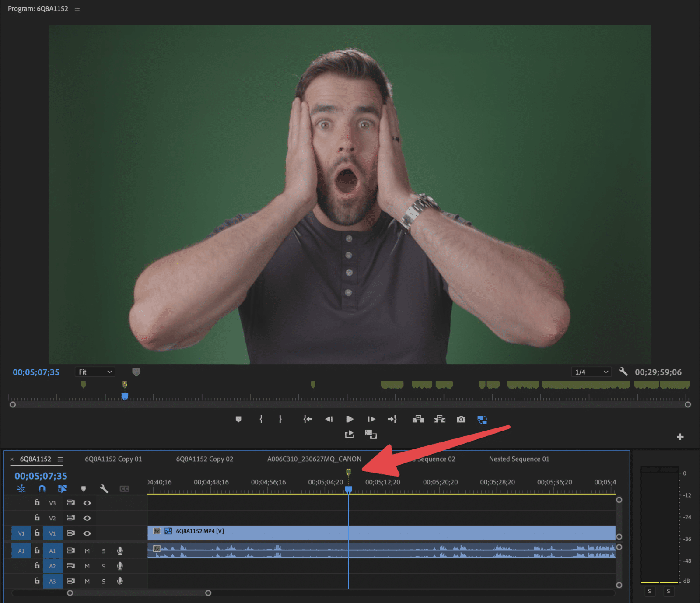
Task: Click the Captions CC icon
Action: coord(125,489)
